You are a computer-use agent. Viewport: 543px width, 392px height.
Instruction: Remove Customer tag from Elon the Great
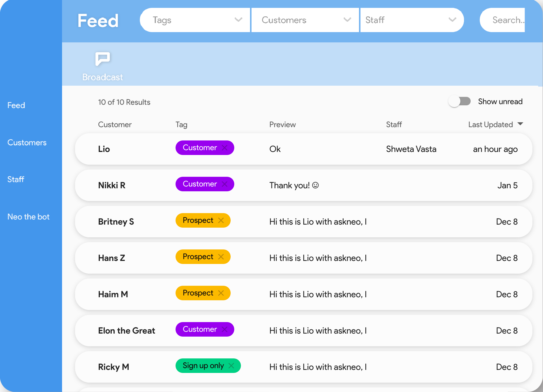(225, 329)
